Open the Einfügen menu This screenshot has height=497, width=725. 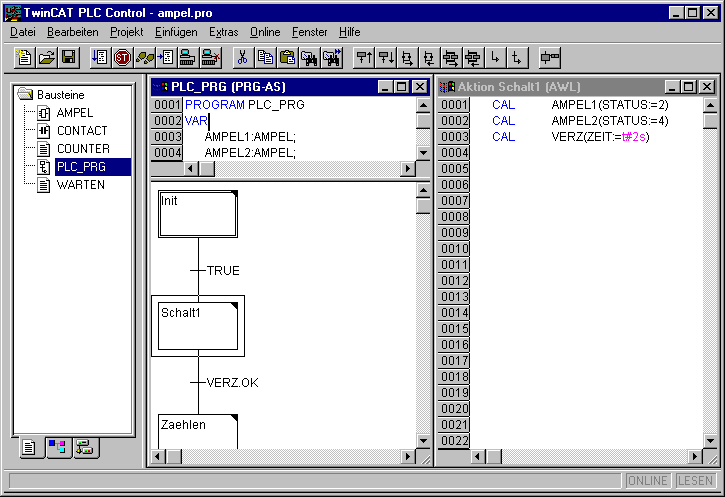click(x=176, y=32)
